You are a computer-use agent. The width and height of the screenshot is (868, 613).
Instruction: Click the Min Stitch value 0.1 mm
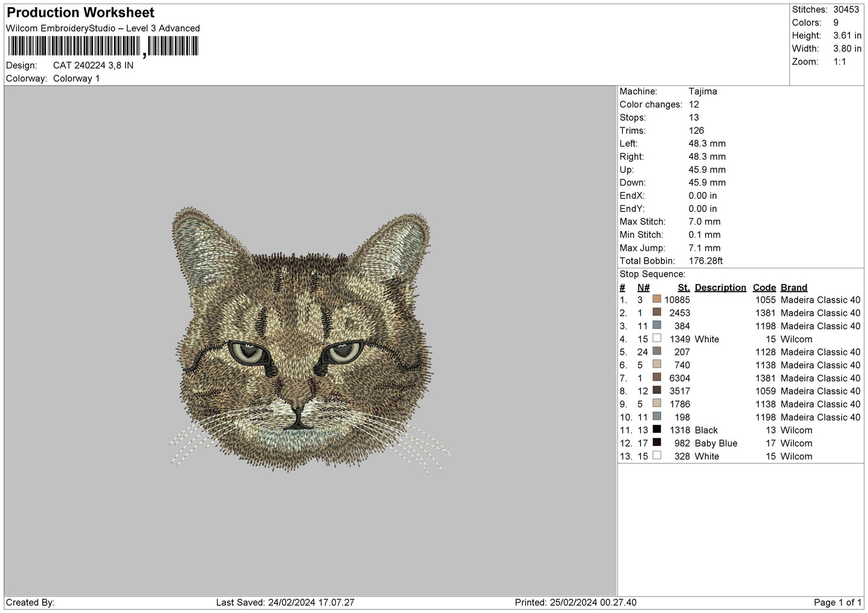(x=705, y=235)
